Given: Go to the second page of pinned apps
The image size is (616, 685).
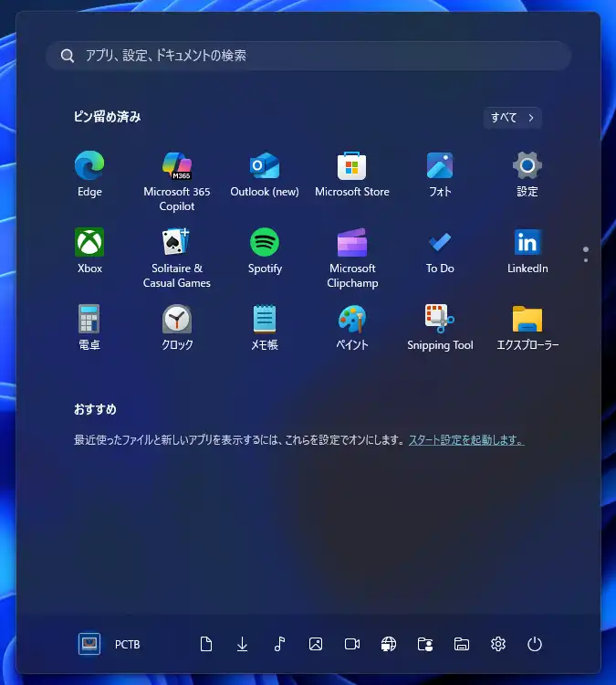Looking at the screenshot, I should point(586,261).
